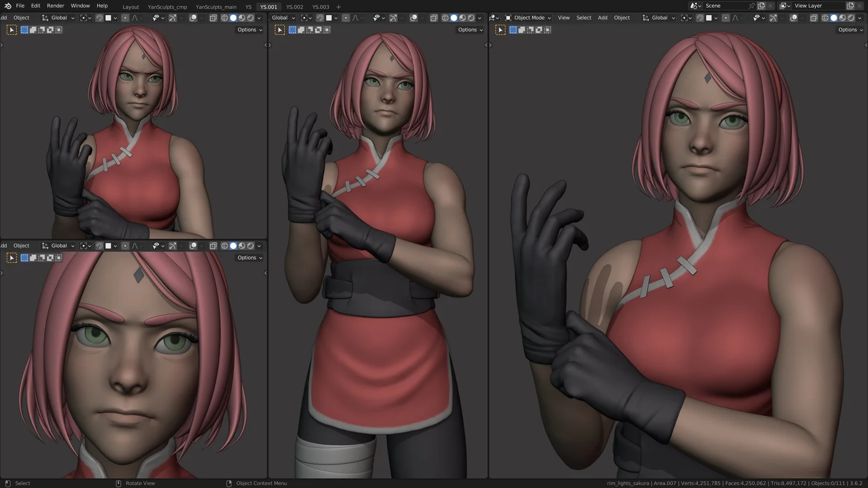Enable proportional editing toggle
Image resolution: width=868 pixels, height=488 pixels.
[726, 17]
